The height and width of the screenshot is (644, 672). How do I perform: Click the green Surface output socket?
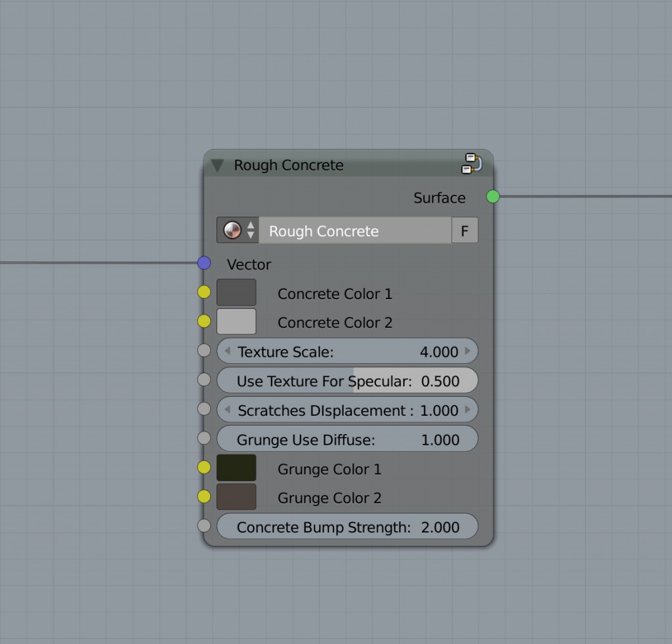pos(493,197)
